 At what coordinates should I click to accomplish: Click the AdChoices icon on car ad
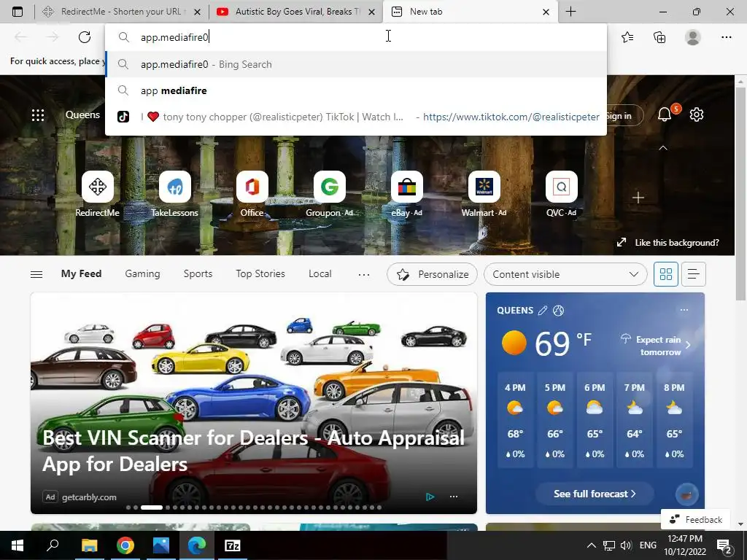pyautogui.click(x=430, y=497)
